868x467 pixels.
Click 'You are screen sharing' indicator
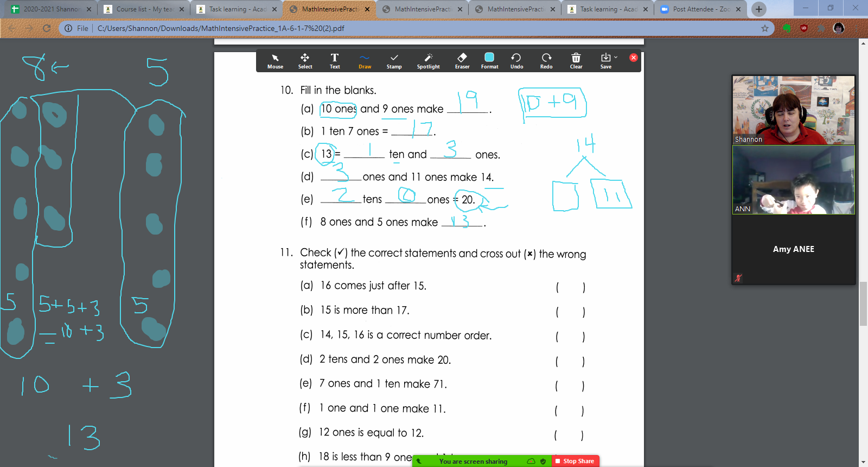click(473, 462)
